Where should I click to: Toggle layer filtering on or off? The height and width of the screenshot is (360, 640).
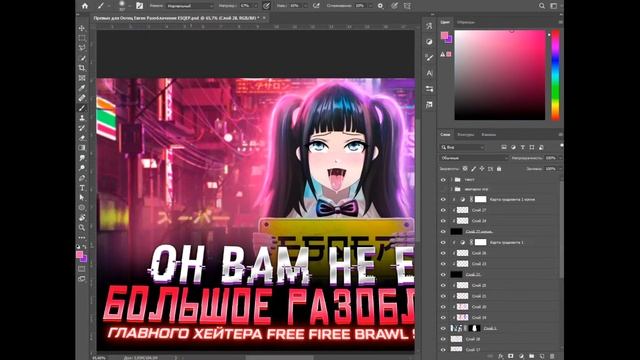tap(562, 146)
